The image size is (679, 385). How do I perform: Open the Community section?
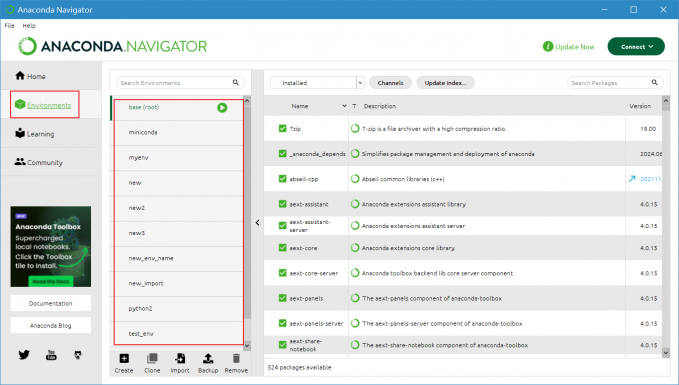click(x=39, y=162)
